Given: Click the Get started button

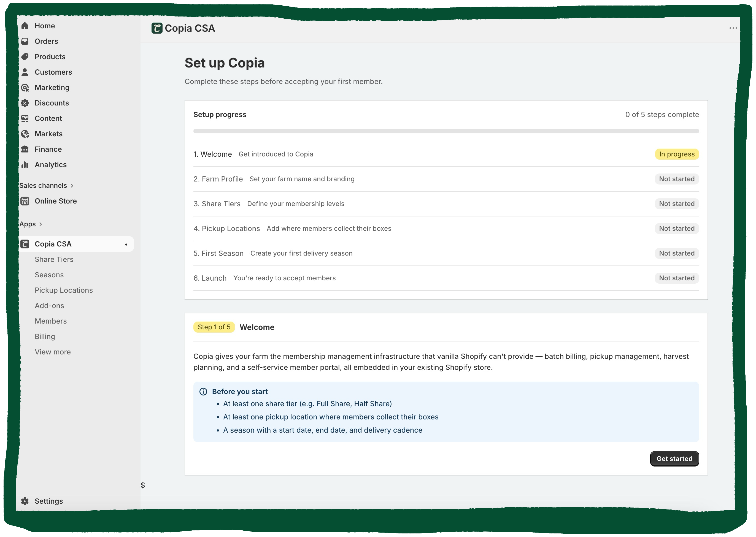Looking at the screenshot, I should click(x=674, y=459).
